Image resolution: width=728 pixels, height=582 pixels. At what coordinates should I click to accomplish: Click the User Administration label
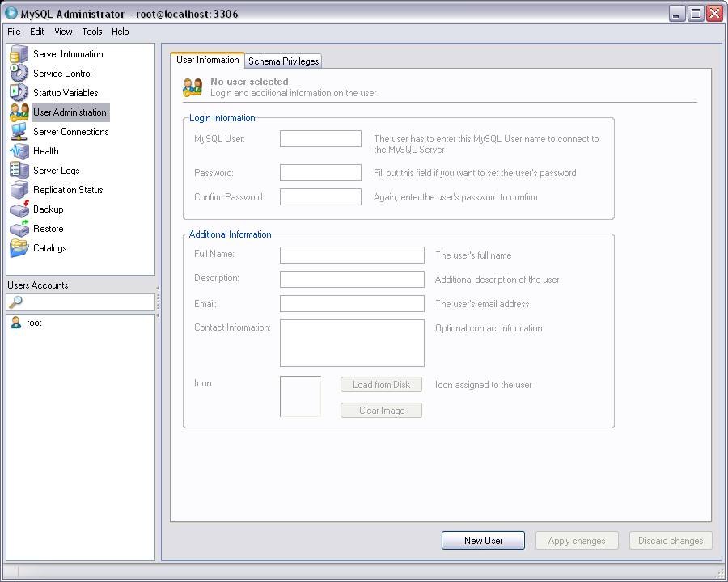(x=70, y=112)
